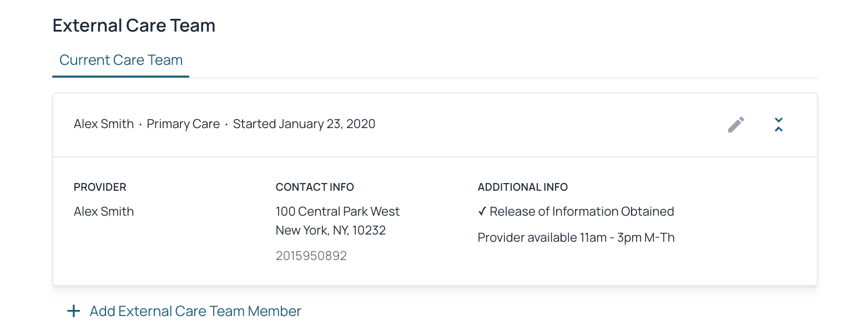
Task: Select the Alex Smith card header row
Action: (435, 125)
